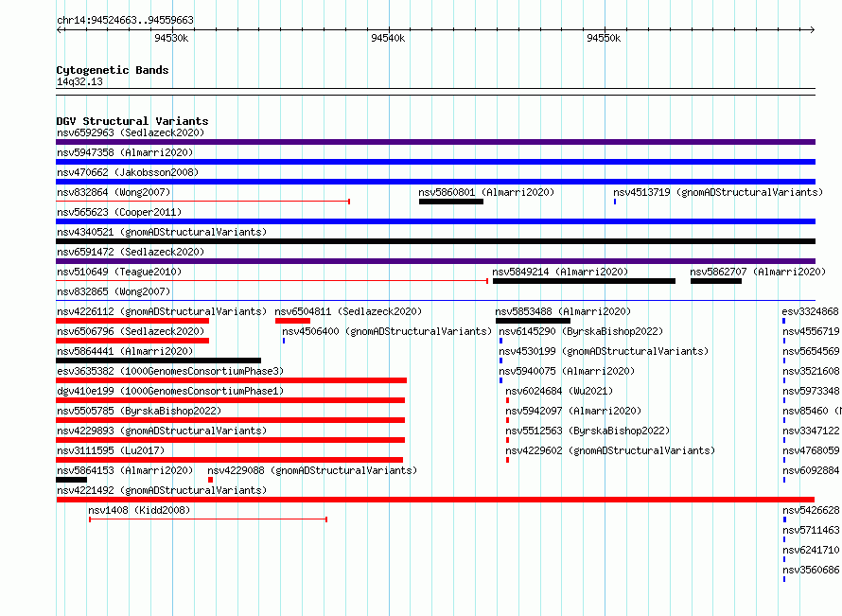The image size is (842, 616).
Task: Click the 94530k ruler position
Action: click(x=171, y=38)
